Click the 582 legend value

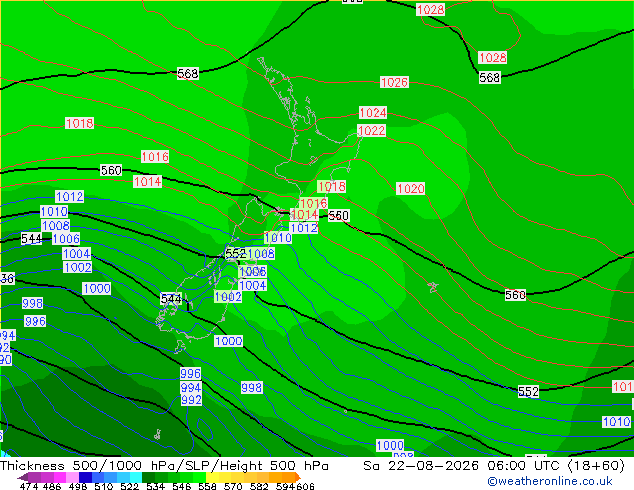259,486
